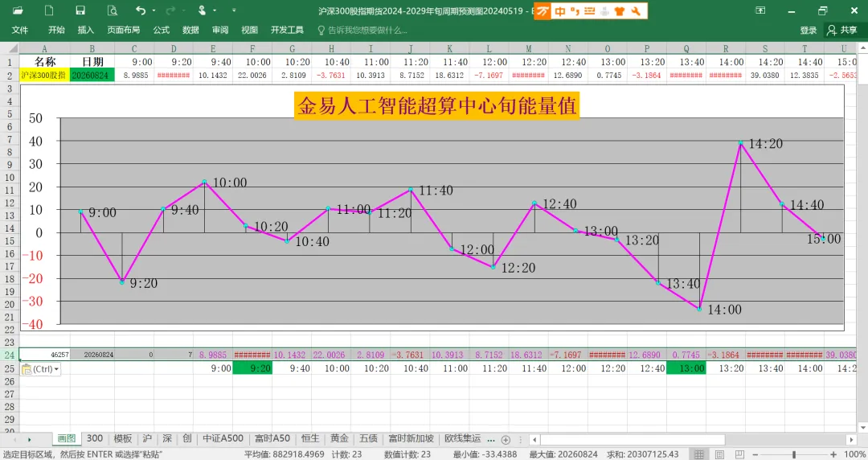
Task: Switch to Page Layout view icon
Action: (719, 454)
